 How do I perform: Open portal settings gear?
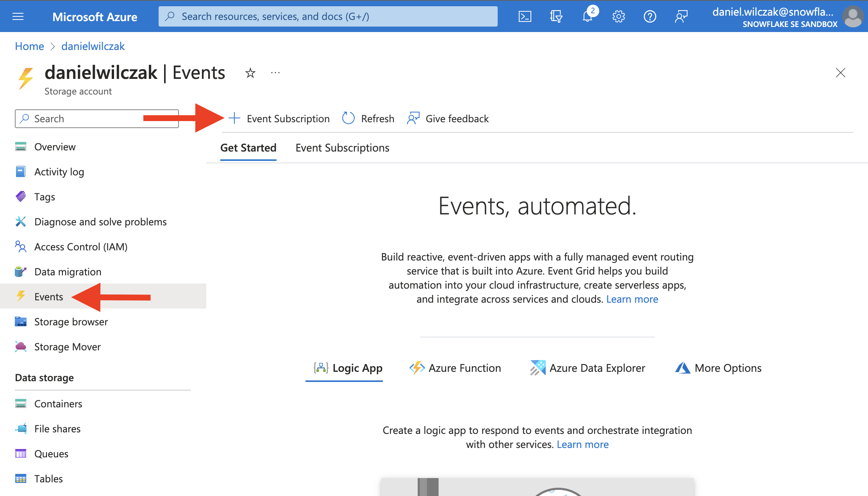click(x=618, y=16)
